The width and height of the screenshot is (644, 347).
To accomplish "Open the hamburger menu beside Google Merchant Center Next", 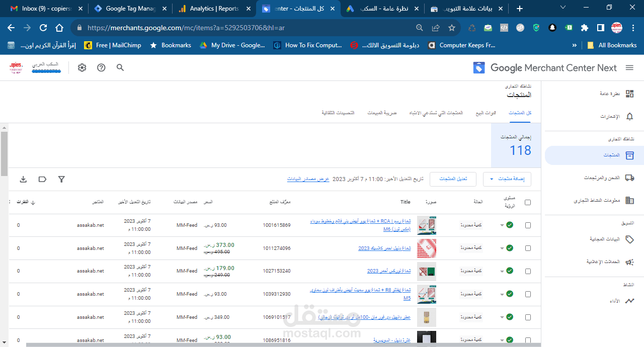I will (629, 67).
